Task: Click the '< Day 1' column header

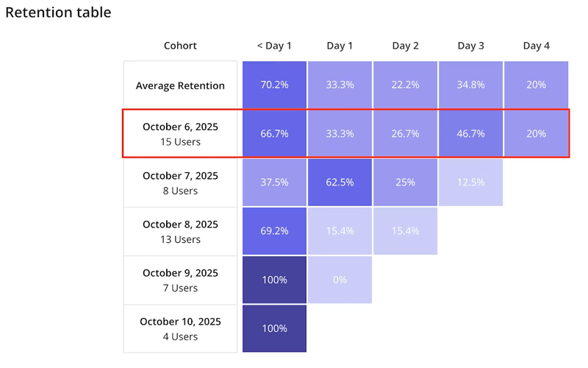Action: coord(274,46)
